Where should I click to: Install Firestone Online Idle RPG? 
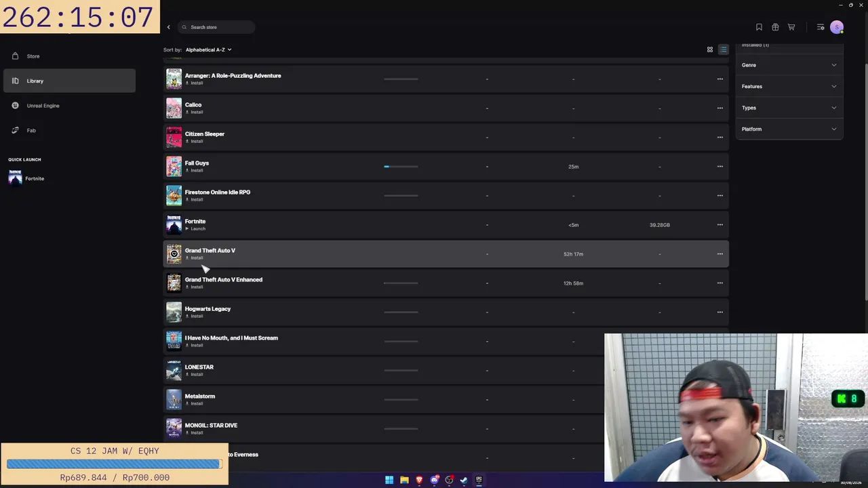click(x=195, y=200)
